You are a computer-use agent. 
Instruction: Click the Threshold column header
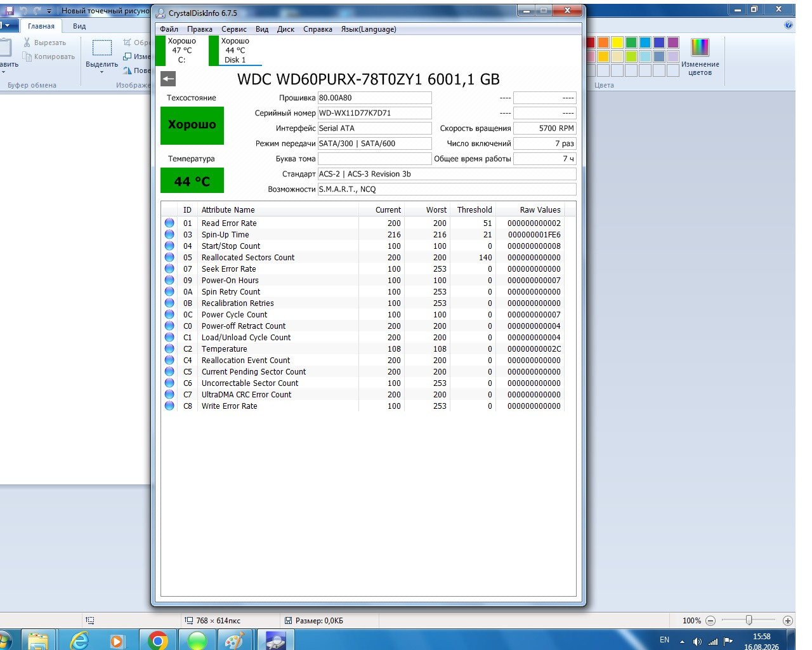click(x=475, y=210)
